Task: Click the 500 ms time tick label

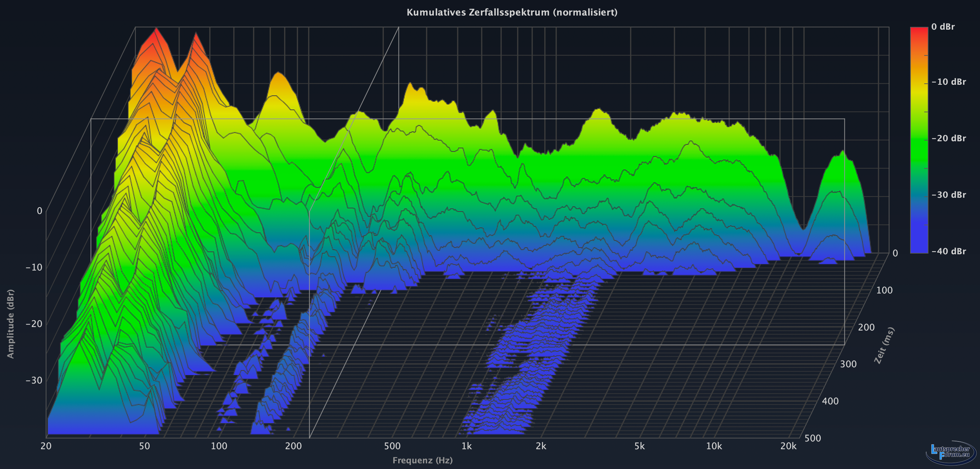Action: [813, 438]
